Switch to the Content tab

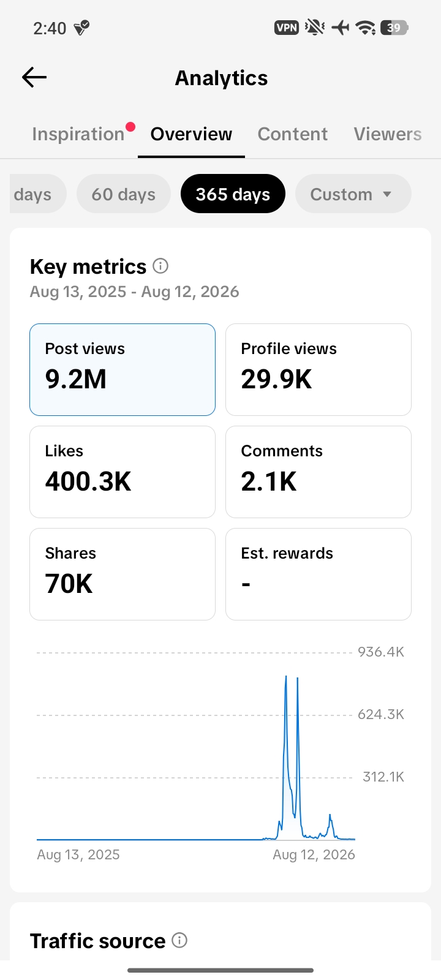293,134
